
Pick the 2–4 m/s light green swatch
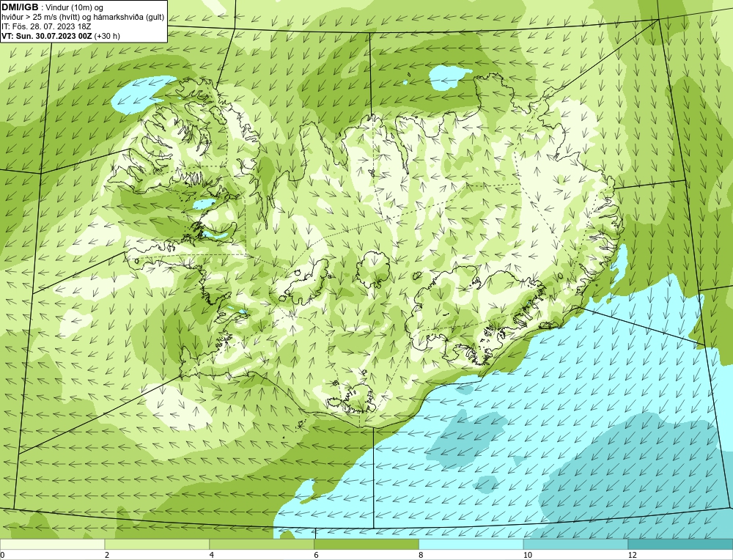(157, 544)
